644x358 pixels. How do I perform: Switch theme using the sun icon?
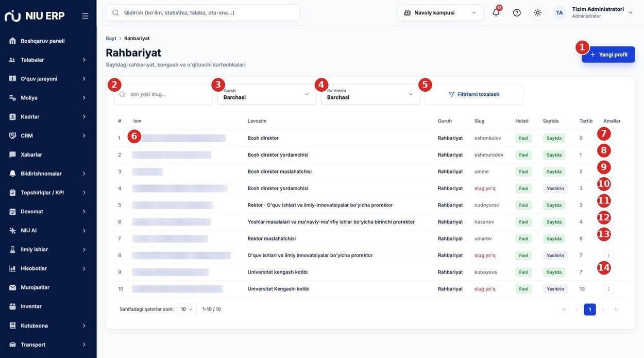coord(538,12)
